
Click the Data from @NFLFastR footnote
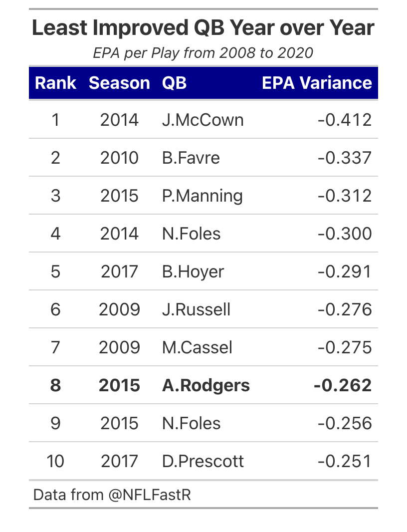point(112,495)
